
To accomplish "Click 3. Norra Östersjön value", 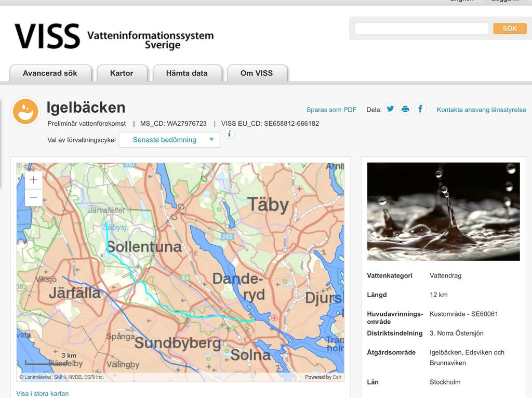I will 456,333.
